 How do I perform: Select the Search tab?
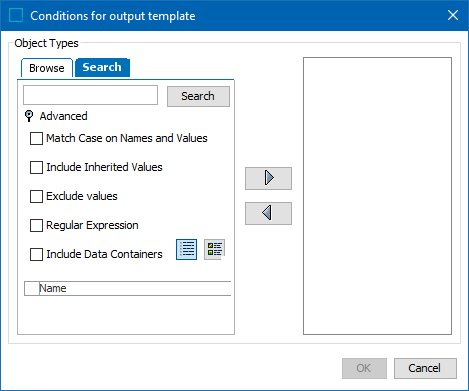[102, 67]
